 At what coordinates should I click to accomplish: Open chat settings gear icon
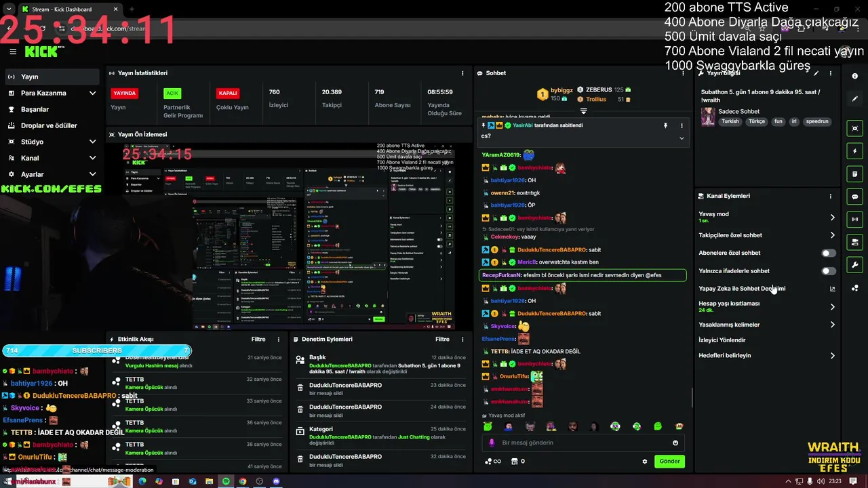point(645,462)
